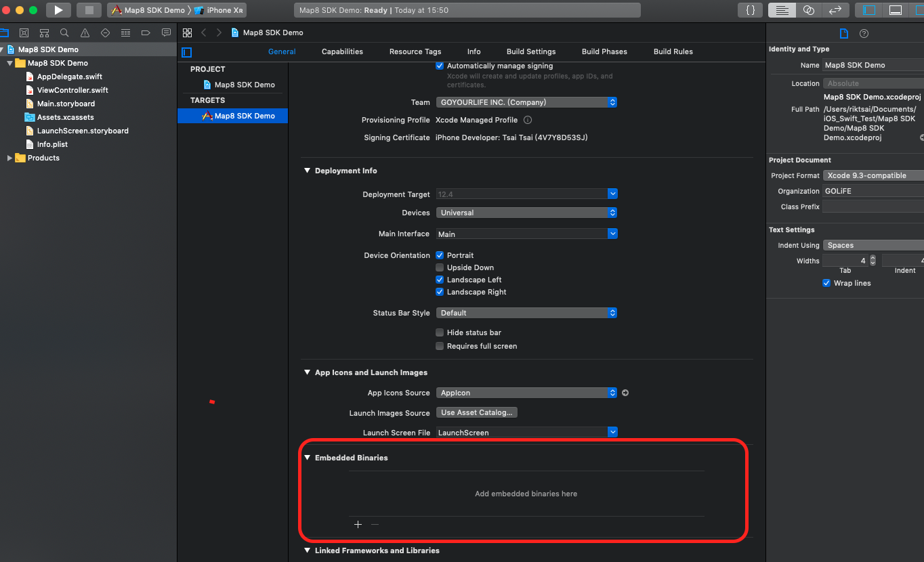Viewport: 924px width, 562px height.
Task: Open the Capabilities tab
Action: click(x=342, y=51)
